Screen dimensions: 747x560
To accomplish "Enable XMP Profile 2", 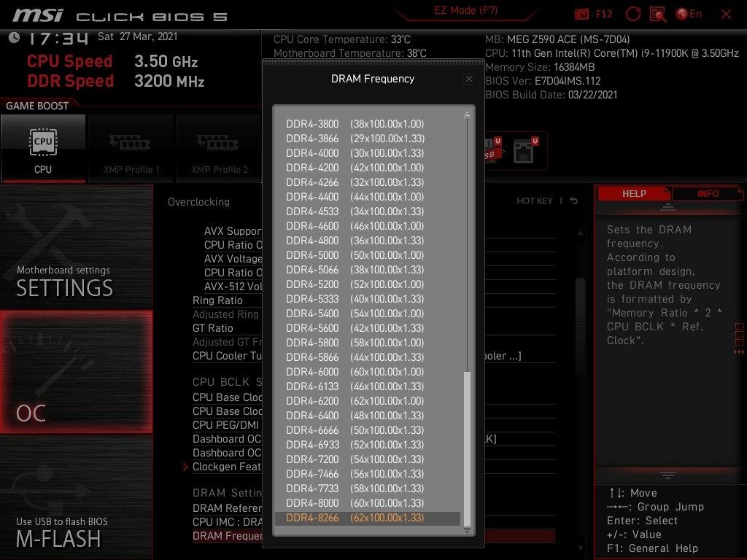I will 219,148.
